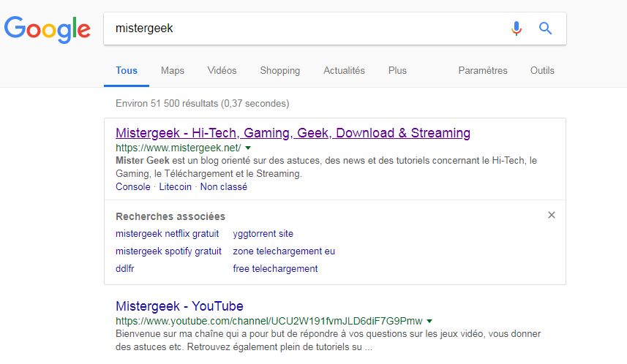
Task: Click the https://www.mistergeek.net/ URL
Action: 179,148
